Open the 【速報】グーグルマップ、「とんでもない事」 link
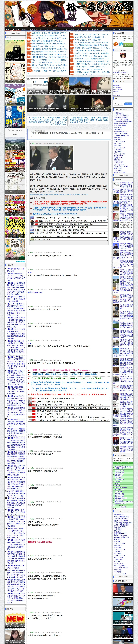This screenshot has height=644, width=138. [x=61, y=370]
